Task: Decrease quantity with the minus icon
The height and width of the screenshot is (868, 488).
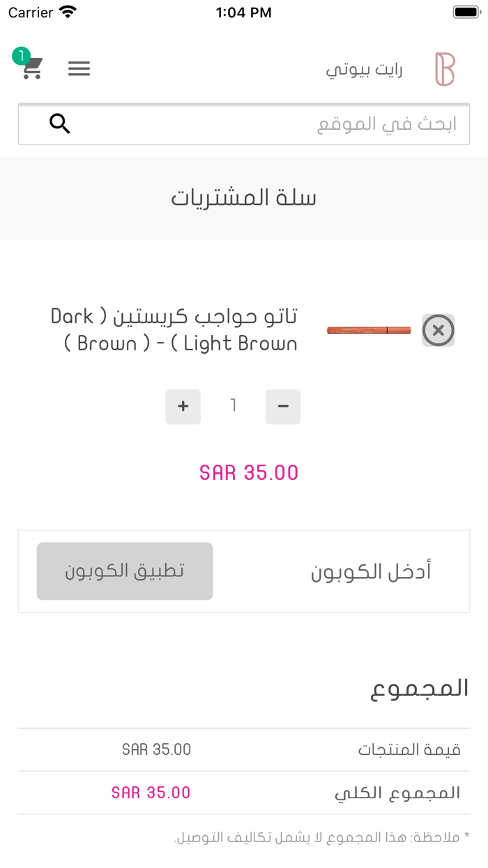Action: click(283, 406)
